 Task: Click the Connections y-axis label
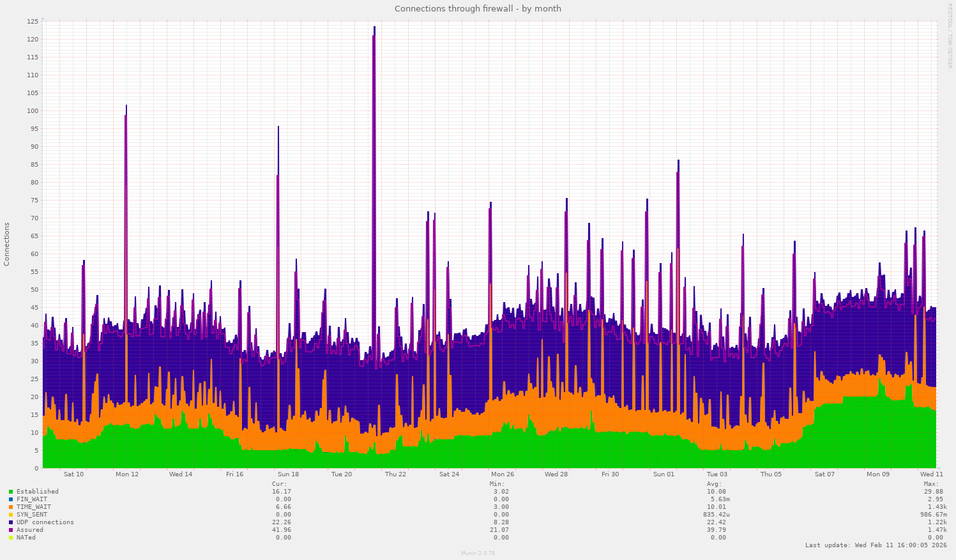[7, 243]
